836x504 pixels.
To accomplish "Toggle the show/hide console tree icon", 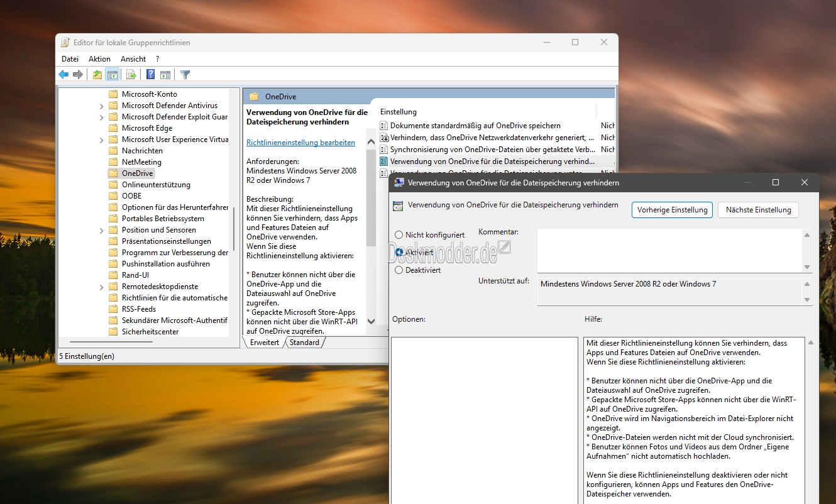I will 113,75.
